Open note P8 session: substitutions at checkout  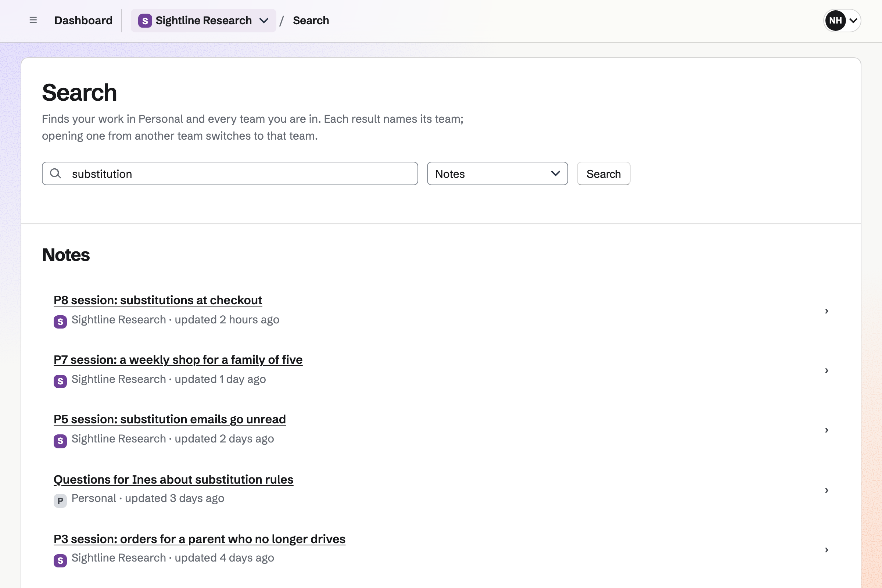[x=158, y=300]
